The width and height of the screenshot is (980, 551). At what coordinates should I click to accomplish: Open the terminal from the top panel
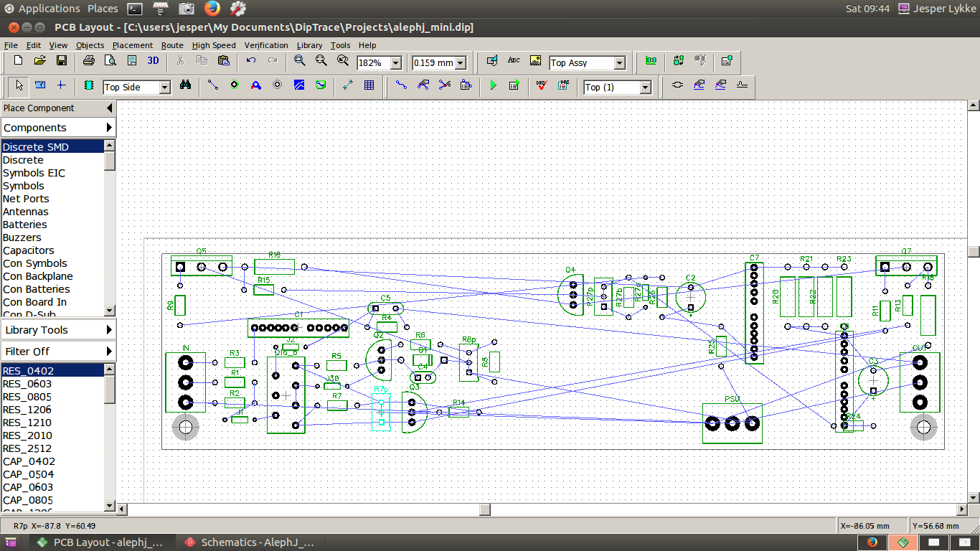point(134,9)
